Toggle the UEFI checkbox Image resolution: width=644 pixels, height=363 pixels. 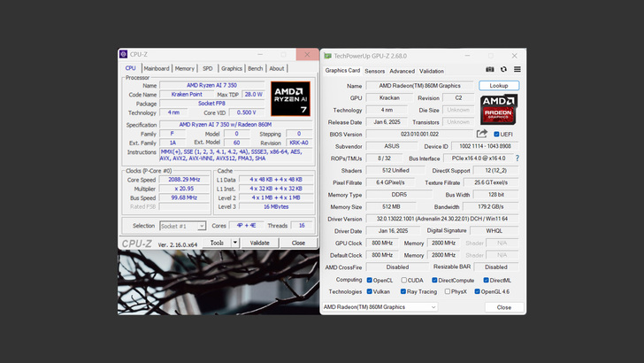coord(496,134)
